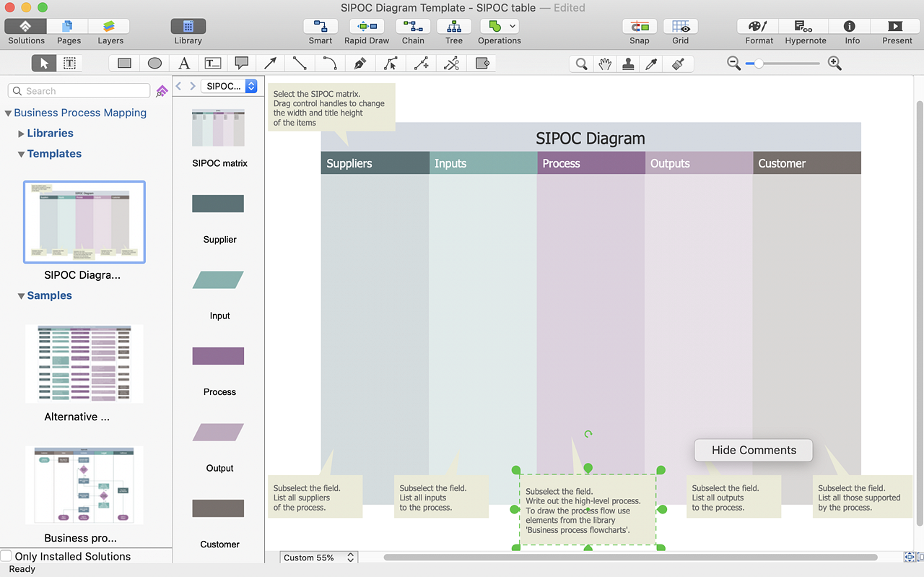Toggle Snap alignment on
This screenshot has width=924, height=577.
[x=639, y=29]
